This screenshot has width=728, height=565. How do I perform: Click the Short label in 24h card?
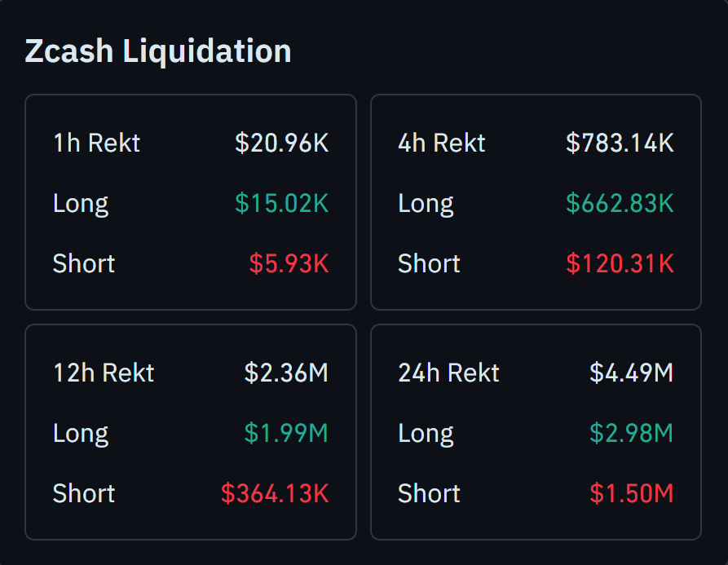click(x=429, y=494)
